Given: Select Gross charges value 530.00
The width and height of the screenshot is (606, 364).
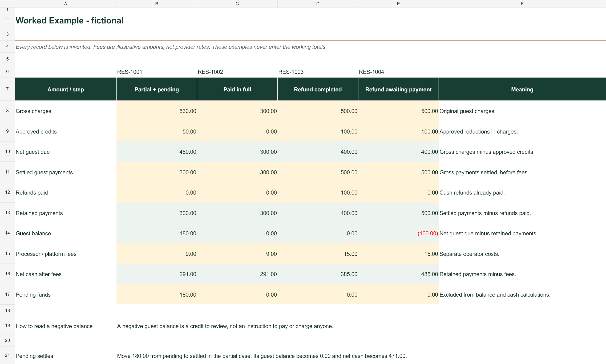Looking at the screenshot, I should pyautogui.click(x=157, y=111).
